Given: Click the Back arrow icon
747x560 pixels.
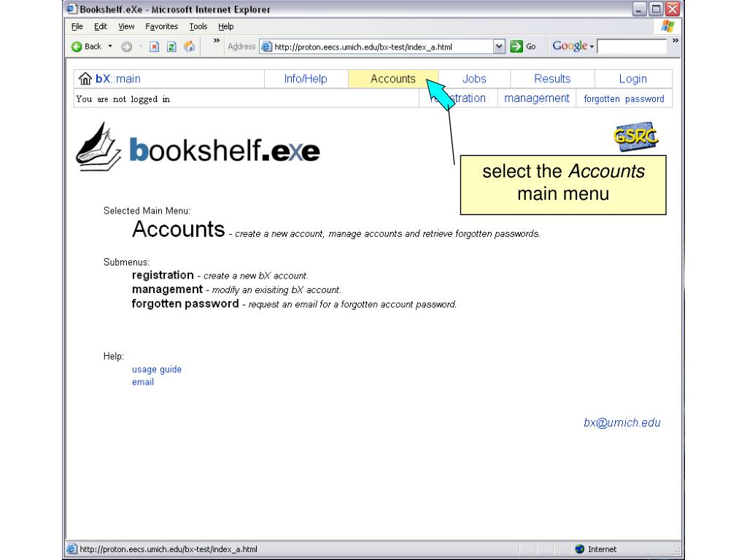Looking at the screenshot, I should coord(76,47).
